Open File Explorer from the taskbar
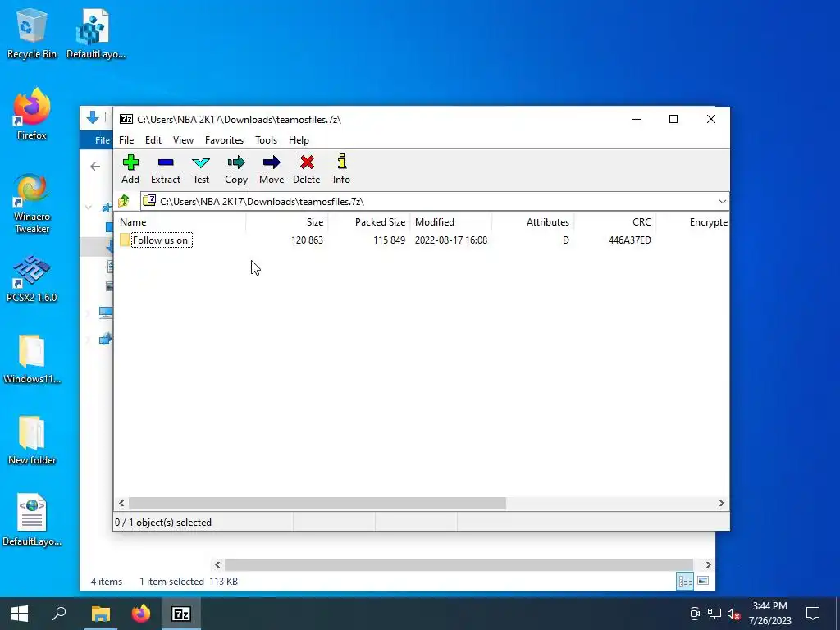The image size is (840, 630). (100, 614)
